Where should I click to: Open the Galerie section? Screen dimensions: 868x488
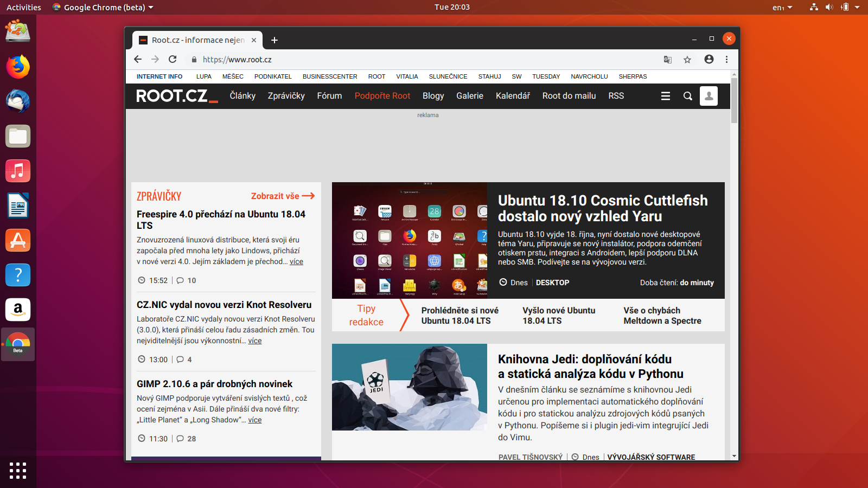coord(470,96)
